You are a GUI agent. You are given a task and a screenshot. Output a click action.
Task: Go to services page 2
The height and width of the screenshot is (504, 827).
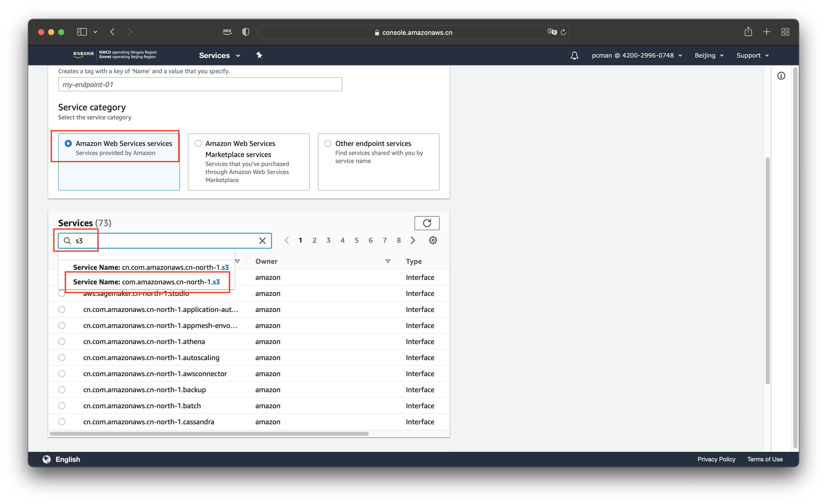click(314, 240)
